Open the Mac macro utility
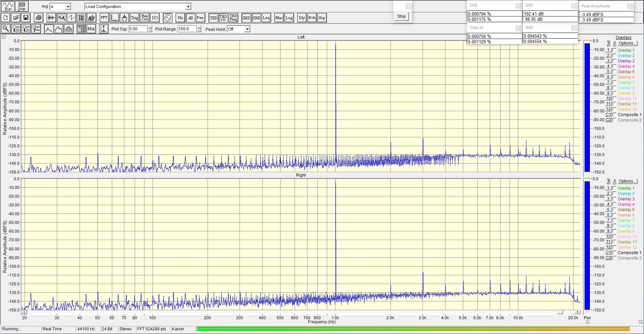644x334 pixels. (x=279, y=18)
